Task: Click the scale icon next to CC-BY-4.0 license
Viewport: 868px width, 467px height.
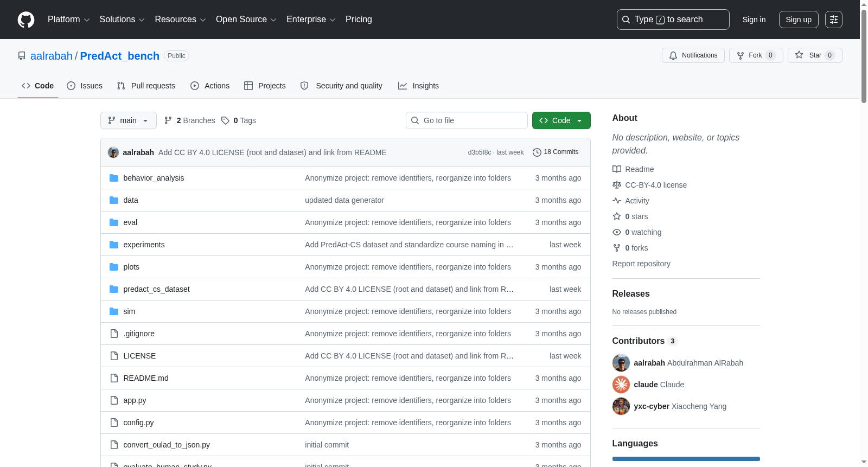Action: [617, 185]
